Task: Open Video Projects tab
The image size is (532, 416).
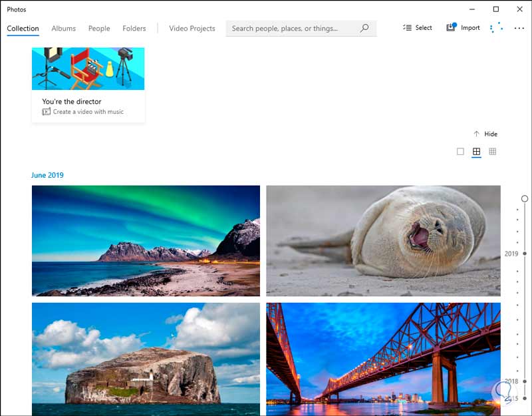Action: (x=192, y=29)
